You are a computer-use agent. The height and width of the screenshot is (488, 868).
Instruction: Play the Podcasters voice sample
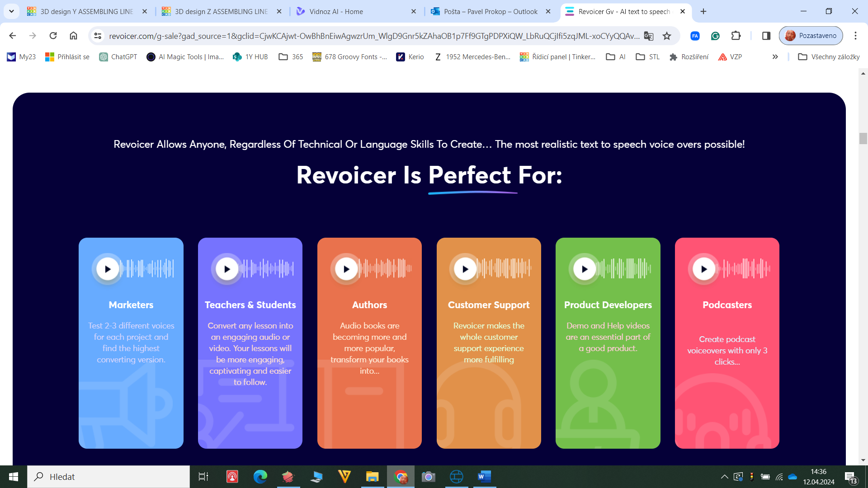(704, 269)
